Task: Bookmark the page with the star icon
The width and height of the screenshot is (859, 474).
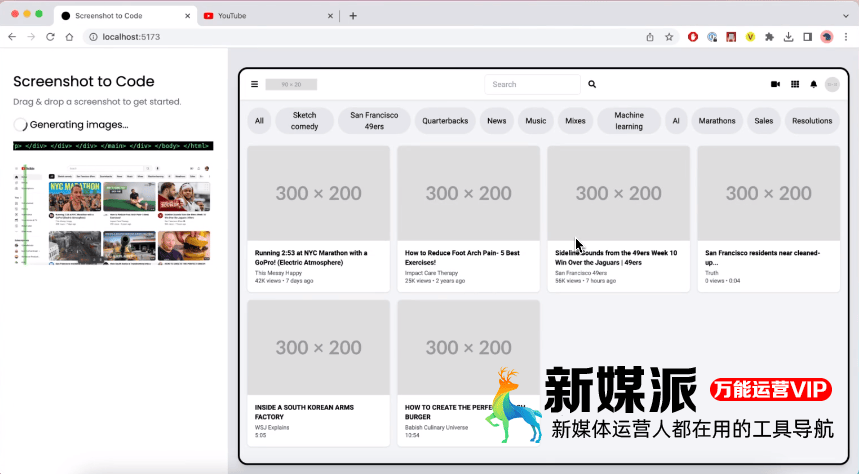Action: [669, 37]
